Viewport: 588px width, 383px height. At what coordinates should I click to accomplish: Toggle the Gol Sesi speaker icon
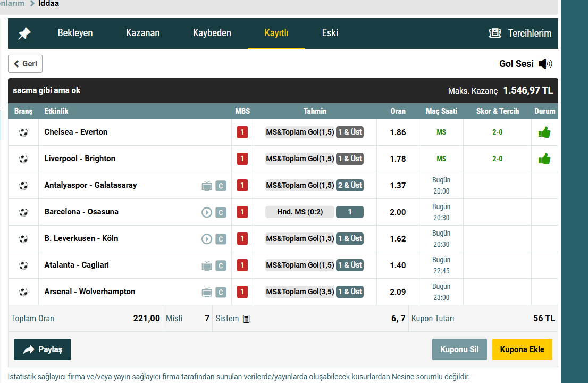coord(545,64)
